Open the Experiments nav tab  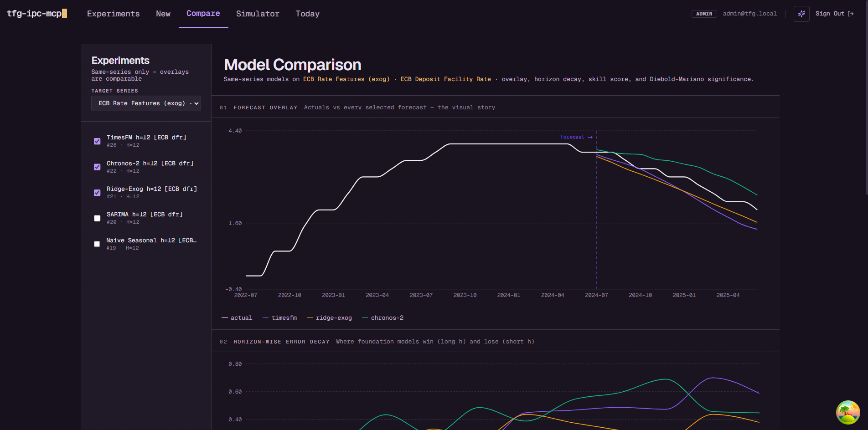pyautogui.click(x=114, y=14)
